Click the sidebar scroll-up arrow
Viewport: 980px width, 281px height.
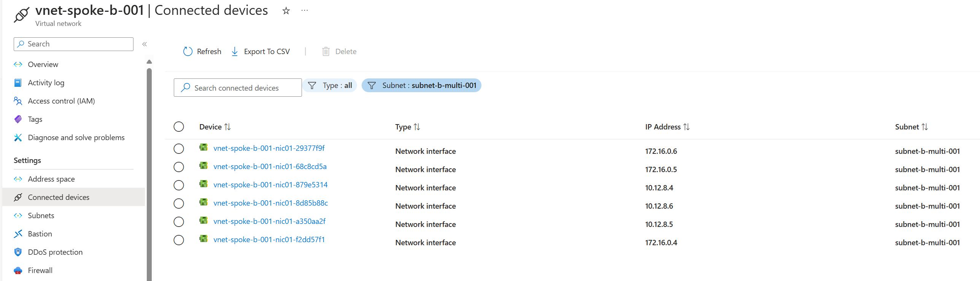point(149,62)
